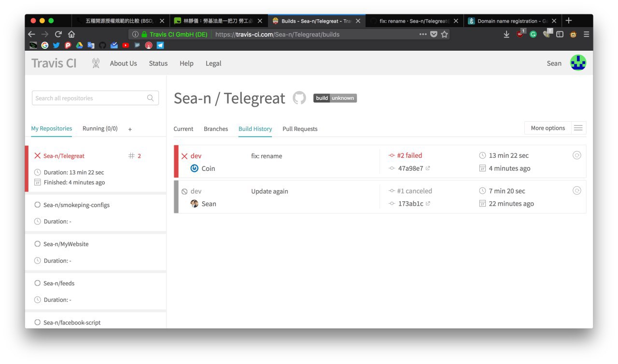Open a new browser tab
This screenshot has height=364, width=618.
[x=569, y=20]
